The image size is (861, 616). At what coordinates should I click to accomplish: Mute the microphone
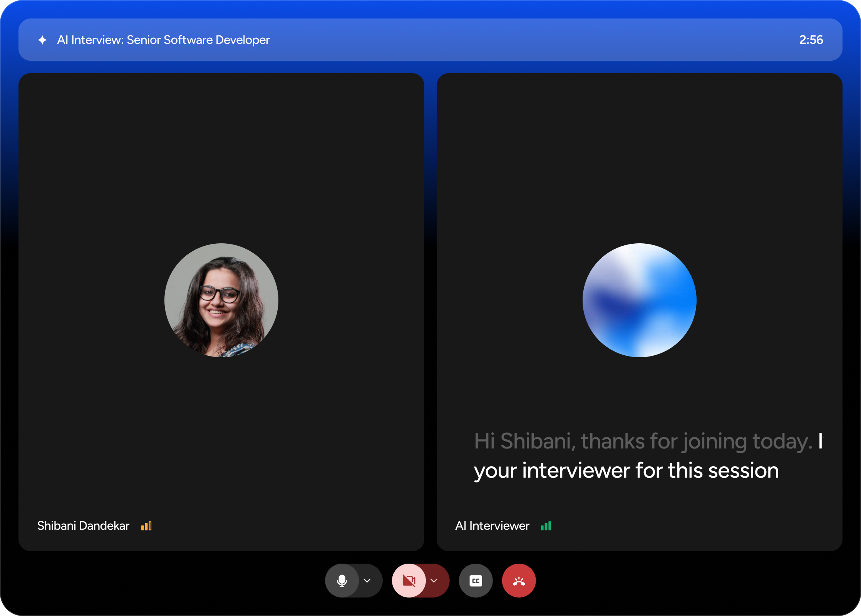pos(342,581)
